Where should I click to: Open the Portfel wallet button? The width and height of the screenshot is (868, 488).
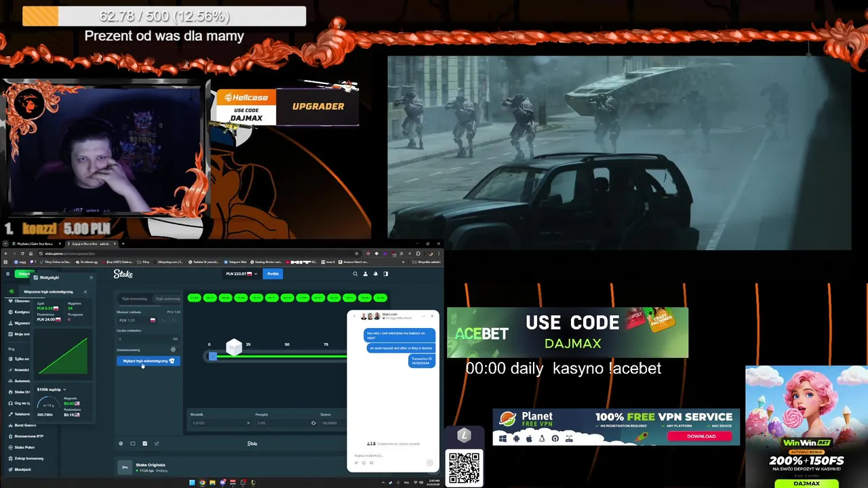[x=273, y=274]
